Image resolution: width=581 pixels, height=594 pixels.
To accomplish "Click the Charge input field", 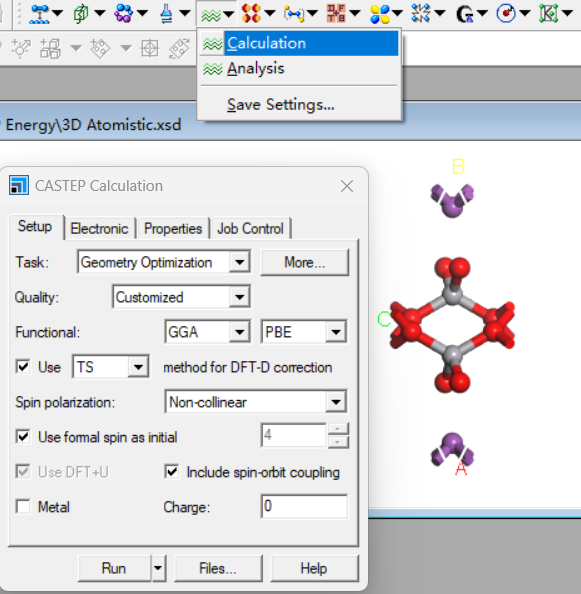I will click(x=304, y=506).
